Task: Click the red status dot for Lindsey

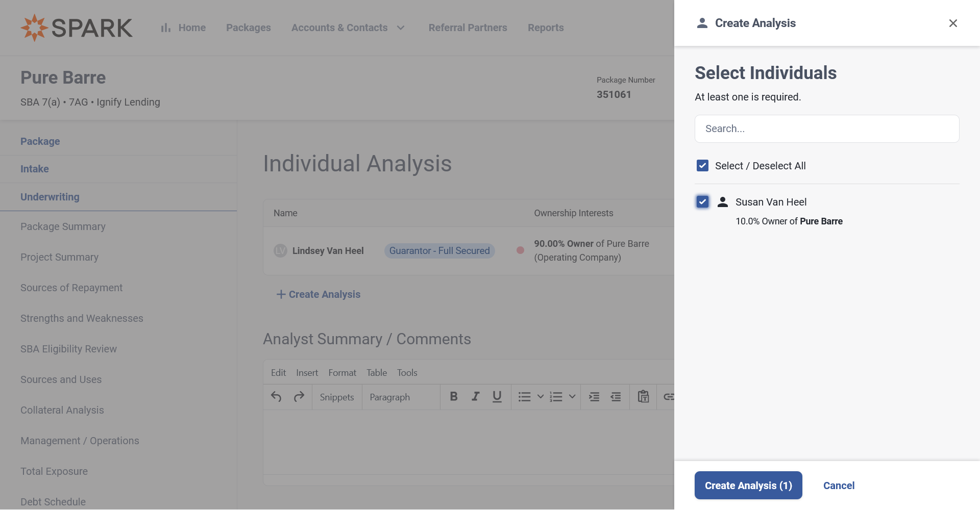Action: click(520, 250)
